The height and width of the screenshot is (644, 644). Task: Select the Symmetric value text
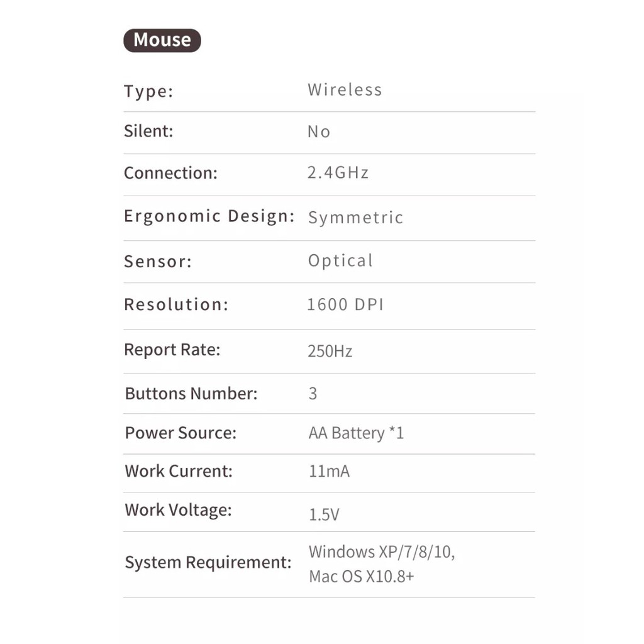tap(355, 218)
